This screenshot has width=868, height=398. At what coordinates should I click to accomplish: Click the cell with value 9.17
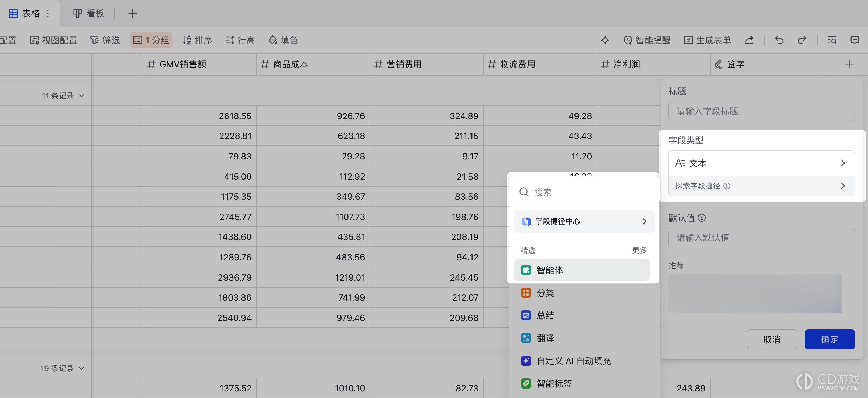(x=427, y=156)
